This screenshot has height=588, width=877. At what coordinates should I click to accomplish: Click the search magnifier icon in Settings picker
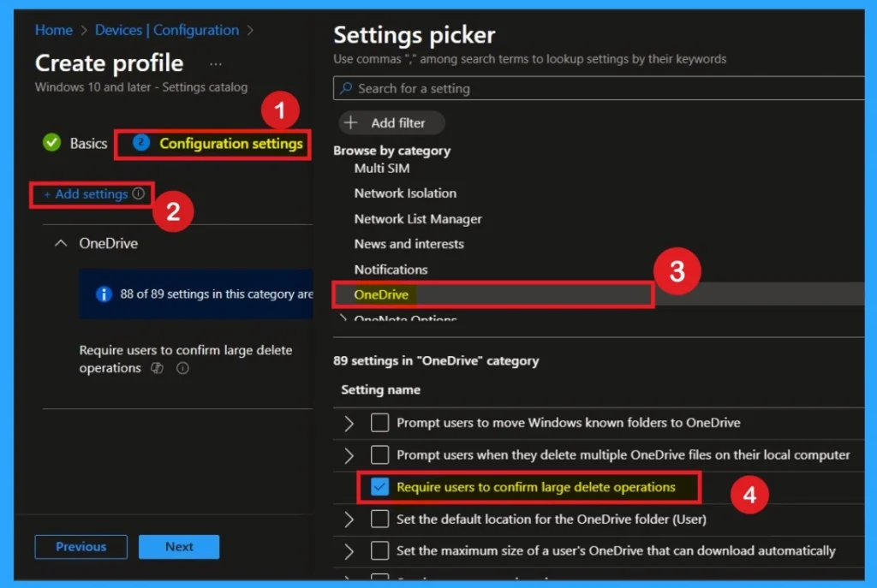point(345,88)
